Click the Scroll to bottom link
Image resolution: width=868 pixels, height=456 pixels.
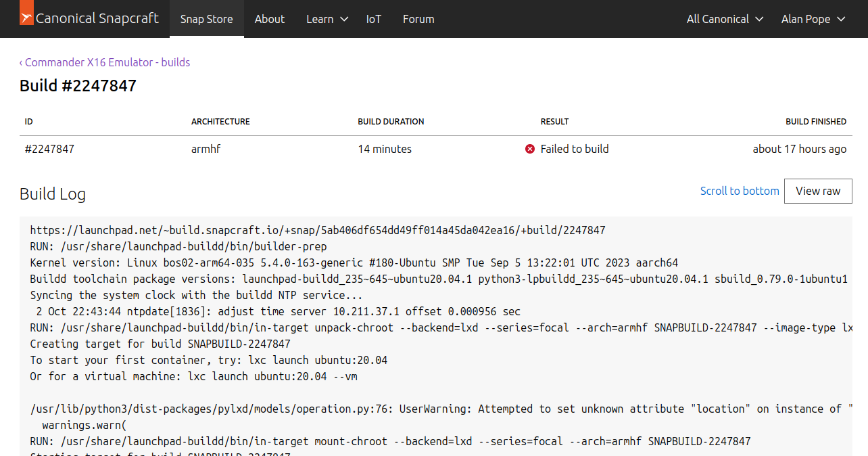740,191
